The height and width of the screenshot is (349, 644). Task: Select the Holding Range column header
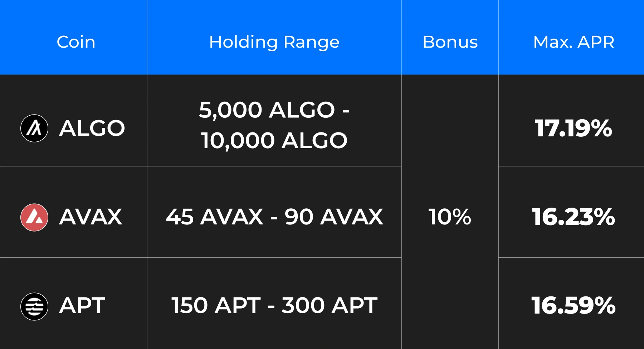point(274,42)
